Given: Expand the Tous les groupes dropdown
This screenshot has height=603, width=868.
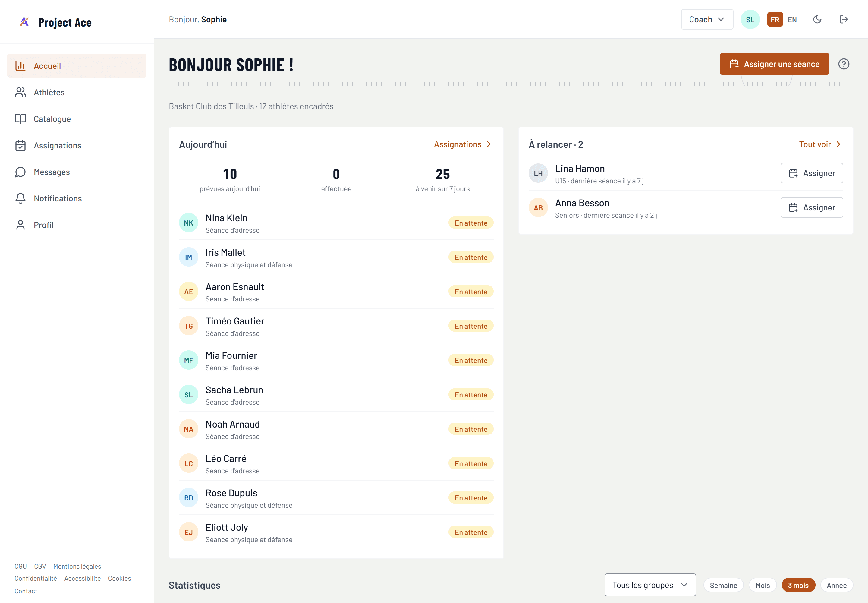Looking at the screenshot, I should tap(650, 585).
